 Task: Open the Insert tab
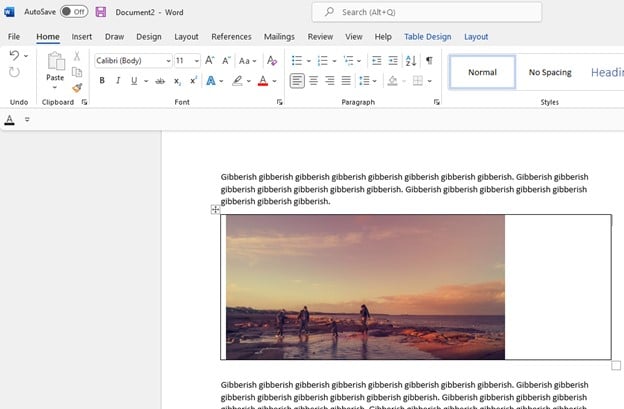tap(82, 37)
